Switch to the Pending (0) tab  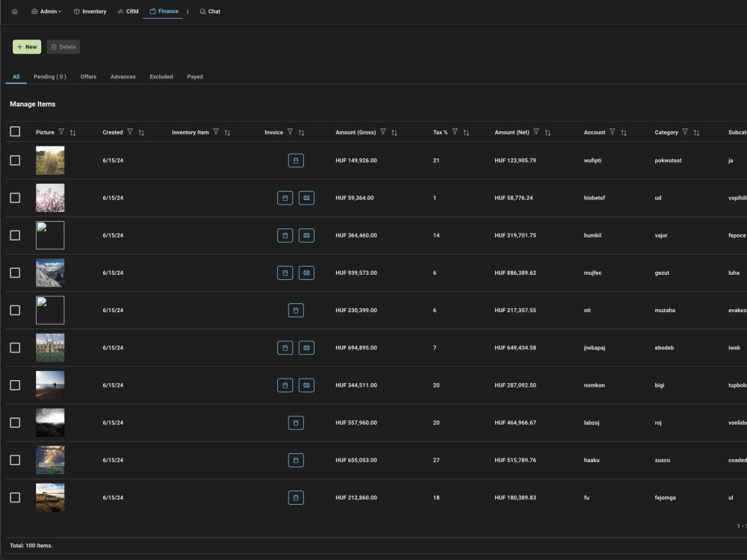(50, 77)
